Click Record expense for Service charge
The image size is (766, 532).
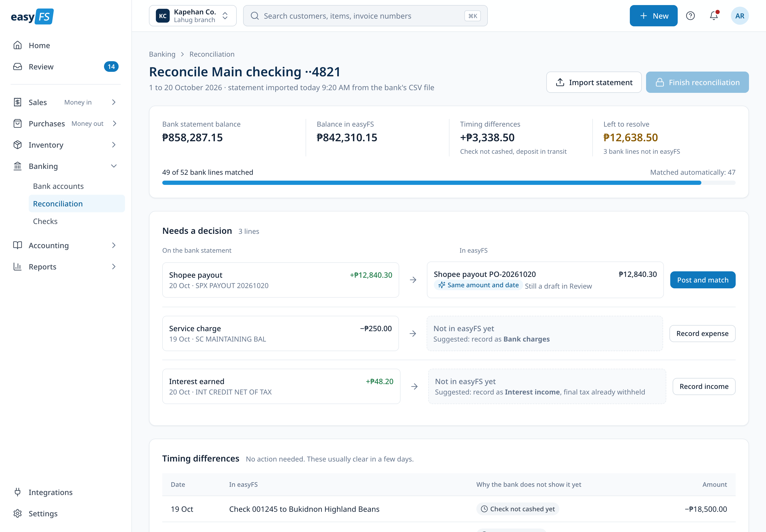pos(702,333)
